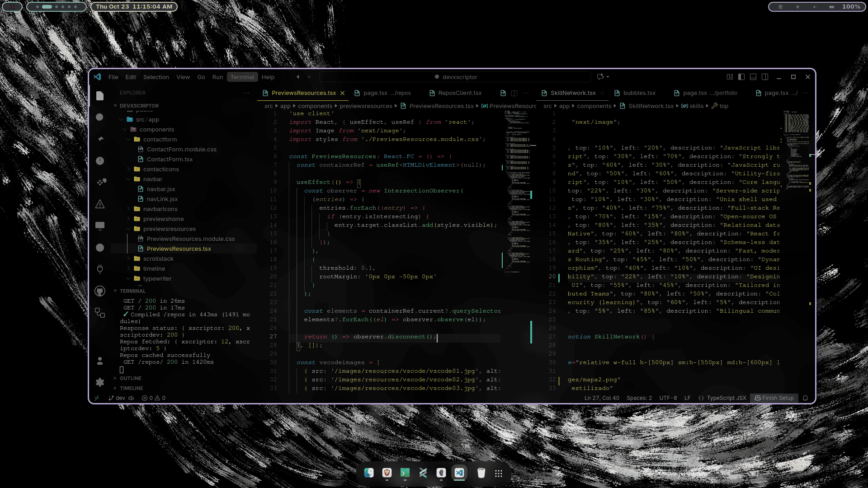Switch to the bubbles.tsx tab
Screen dimensions: 868x488
click(x=639, y=93)
